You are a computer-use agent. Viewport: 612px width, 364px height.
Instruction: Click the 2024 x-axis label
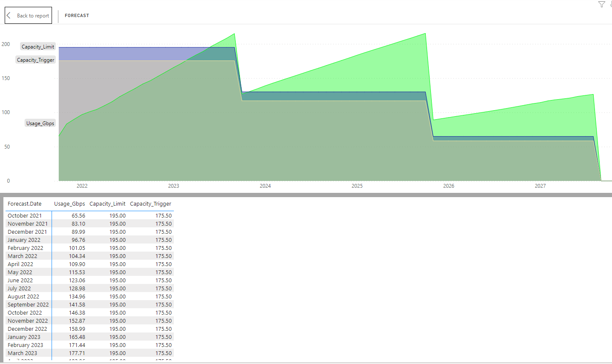tap(265, 186)
